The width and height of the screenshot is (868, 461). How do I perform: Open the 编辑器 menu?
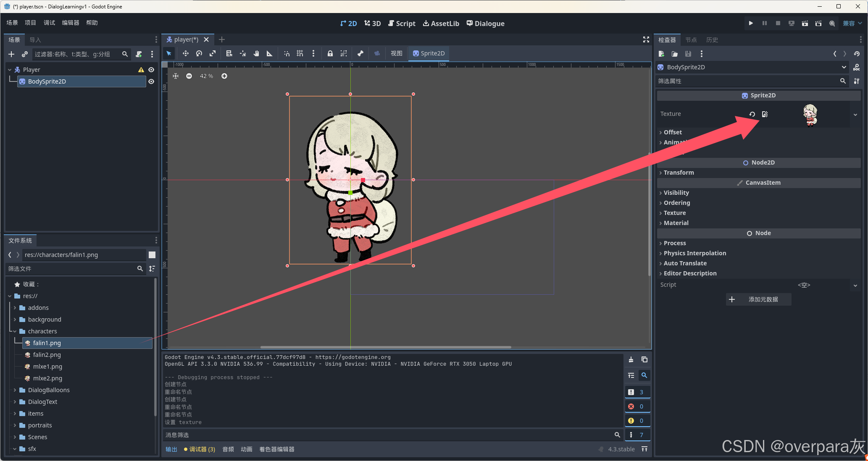pos(71,23)
